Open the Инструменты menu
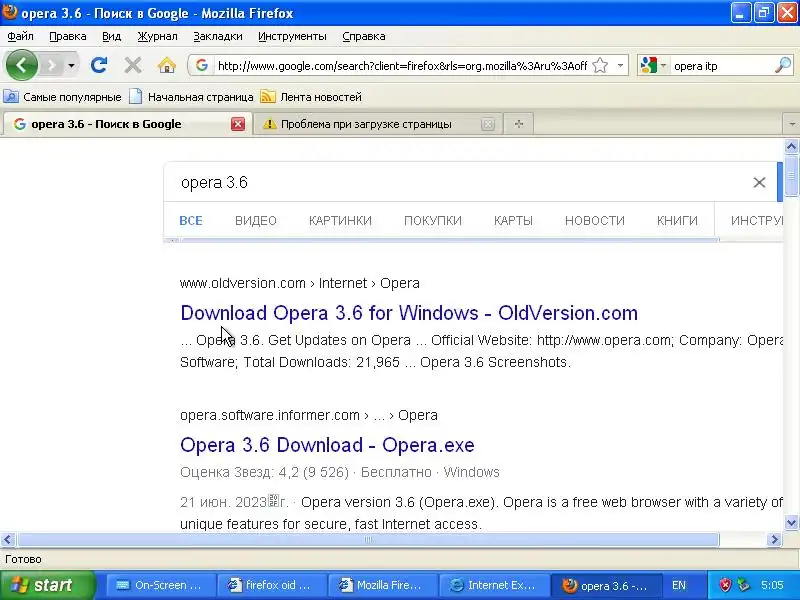 coord(292,36)
